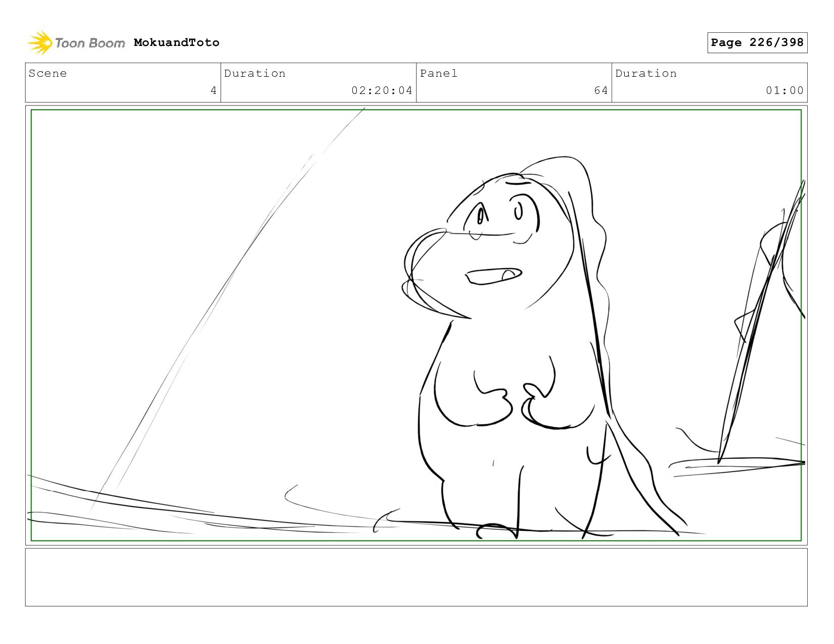Click the Panel label
The height and width of the screenshot is (644, 834).
pos(439,73)
